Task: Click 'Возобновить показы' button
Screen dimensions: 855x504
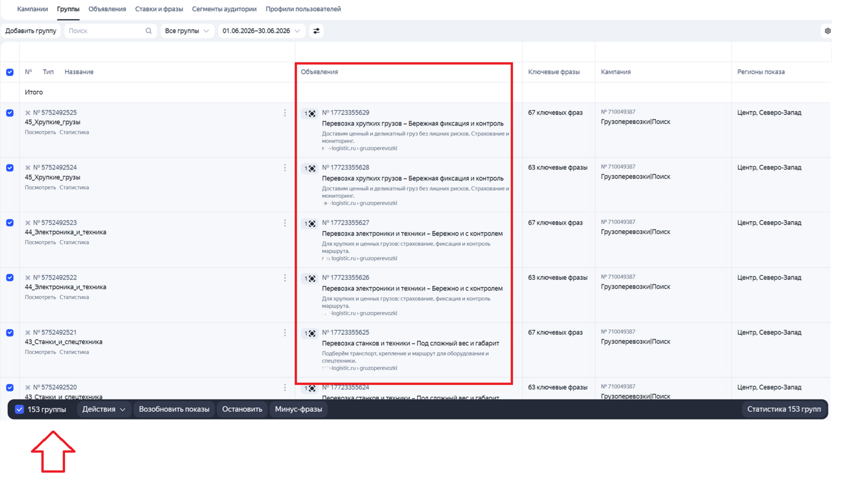Action: pos(174,409)
